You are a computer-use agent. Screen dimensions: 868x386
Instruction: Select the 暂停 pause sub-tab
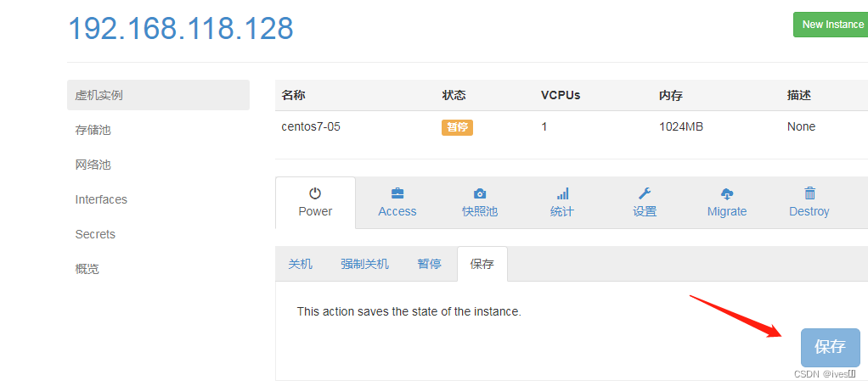pyautogui.click(x=429, y=264)
